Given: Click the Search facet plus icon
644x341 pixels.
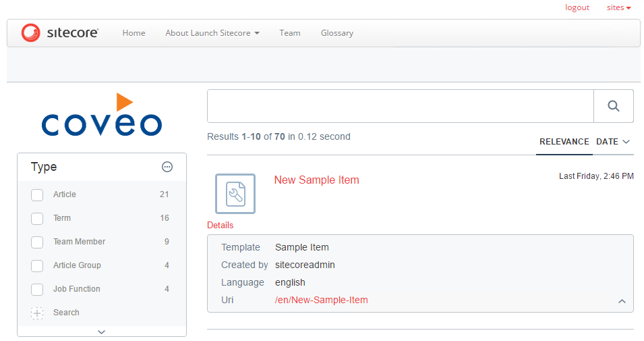Looking at the screenshot, I should point(37,313).
